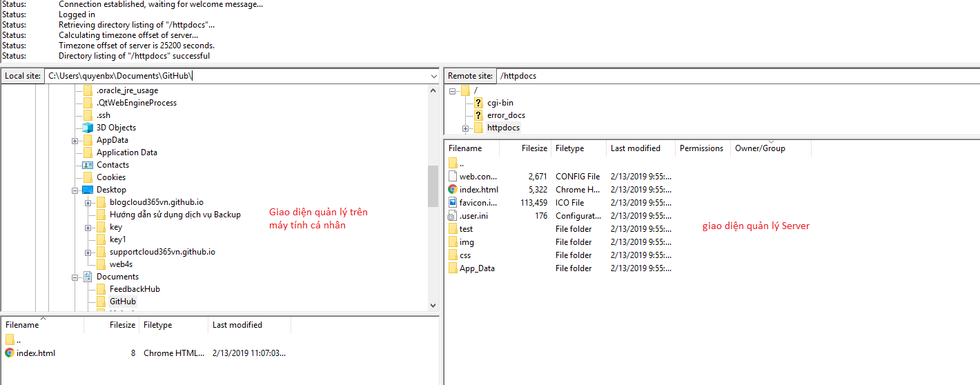Select Hướng dẫn sử dụng dịch vụ Backup folder

pos(175,215)
